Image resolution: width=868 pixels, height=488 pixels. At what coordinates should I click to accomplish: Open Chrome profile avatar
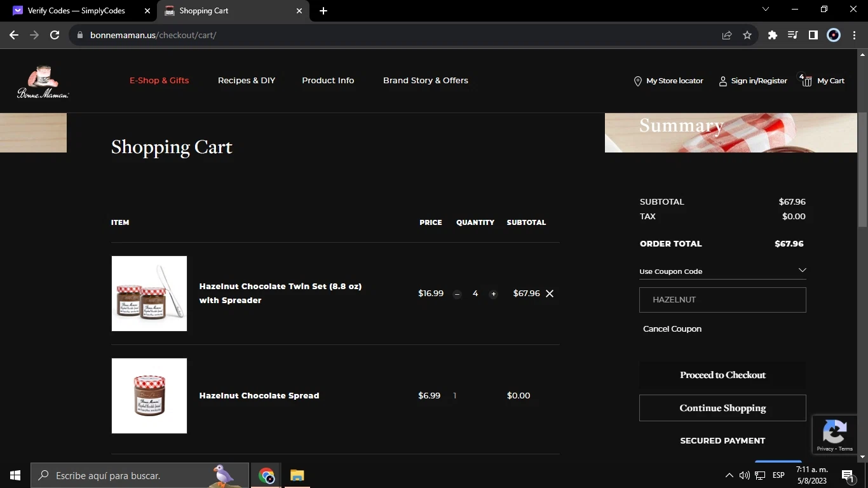click(834, 35)
